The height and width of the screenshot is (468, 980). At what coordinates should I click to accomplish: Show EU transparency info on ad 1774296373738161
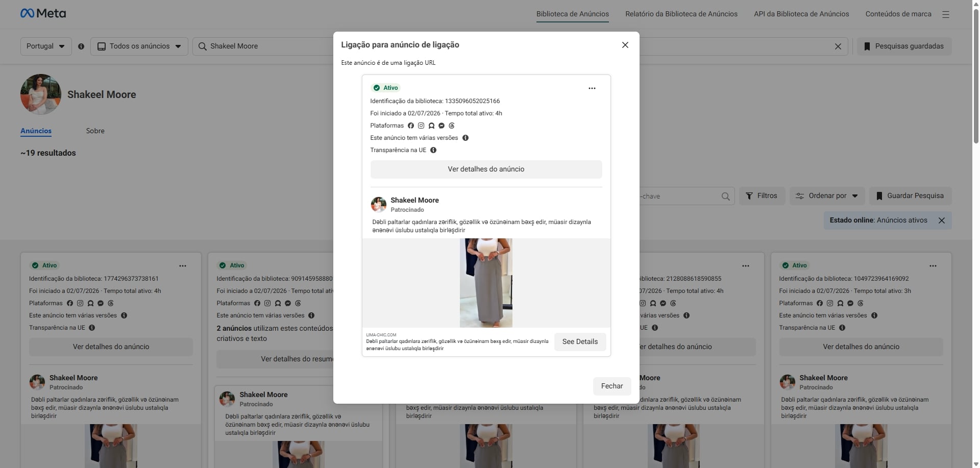92,328
